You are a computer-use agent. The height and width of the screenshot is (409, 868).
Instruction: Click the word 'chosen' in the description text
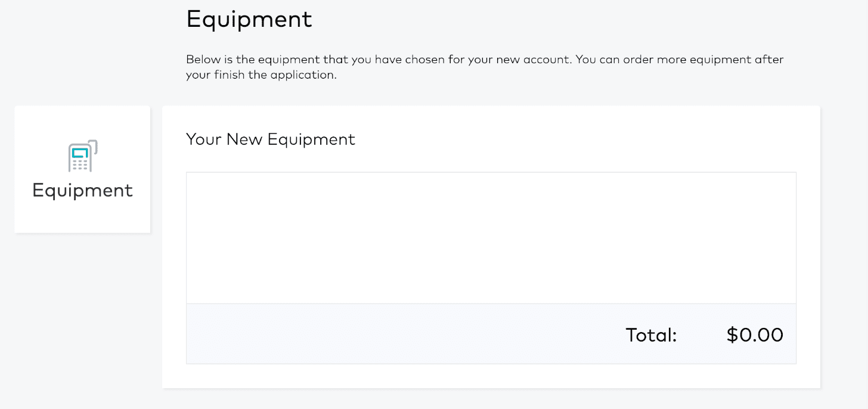424,60
